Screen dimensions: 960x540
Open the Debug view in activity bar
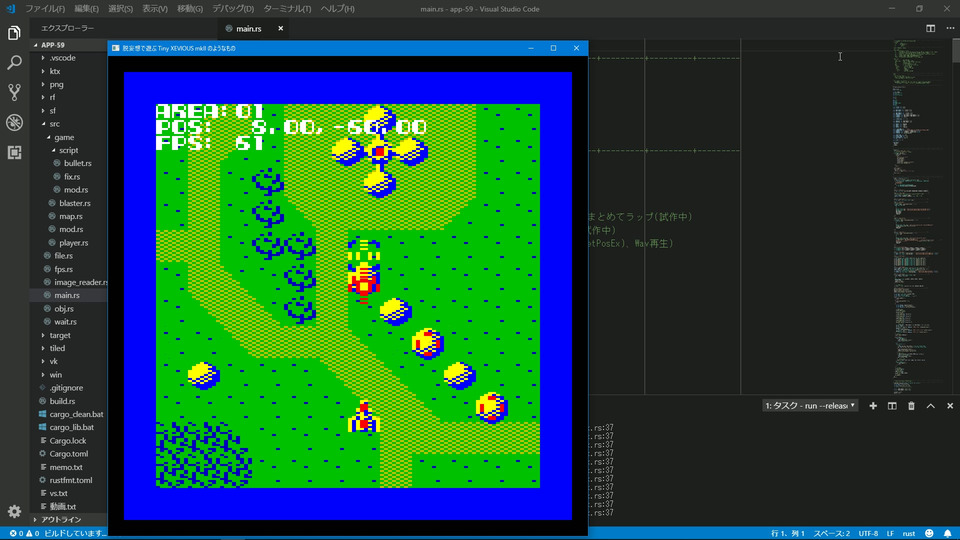point(14,122)
